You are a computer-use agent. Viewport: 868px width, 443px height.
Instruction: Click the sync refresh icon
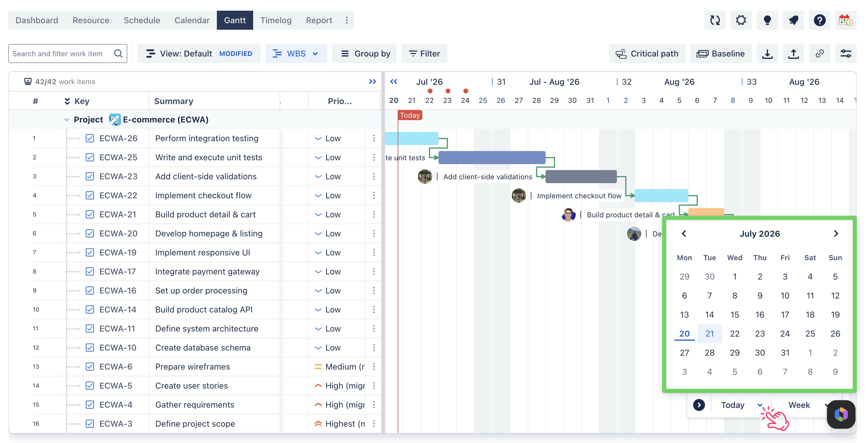715,20
